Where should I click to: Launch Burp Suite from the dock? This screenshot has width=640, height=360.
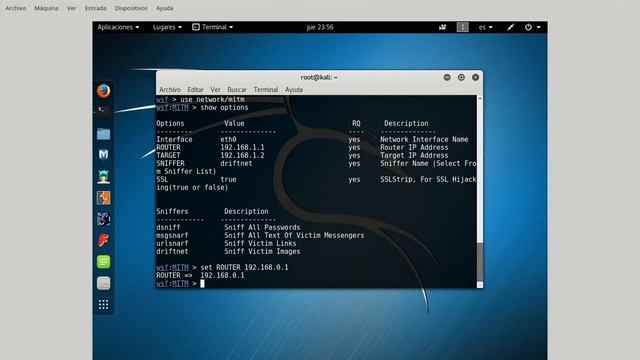tap(103, 198)
